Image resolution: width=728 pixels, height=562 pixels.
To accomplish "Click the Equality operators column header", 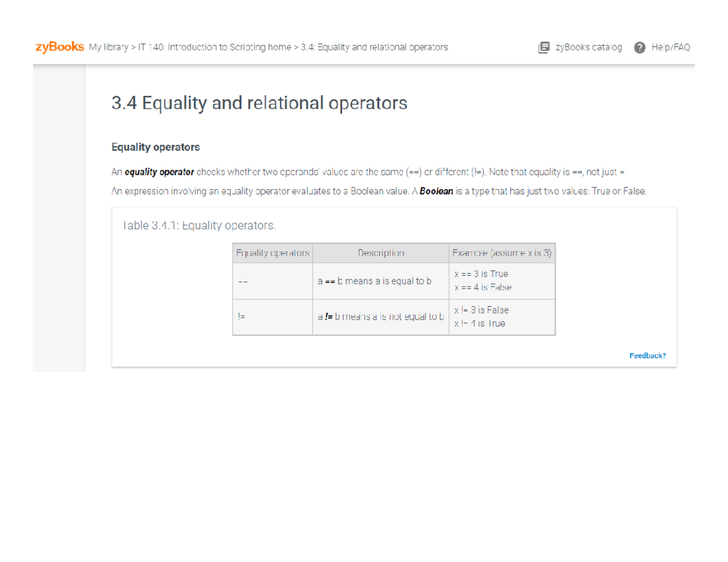I will click(272, 253).
